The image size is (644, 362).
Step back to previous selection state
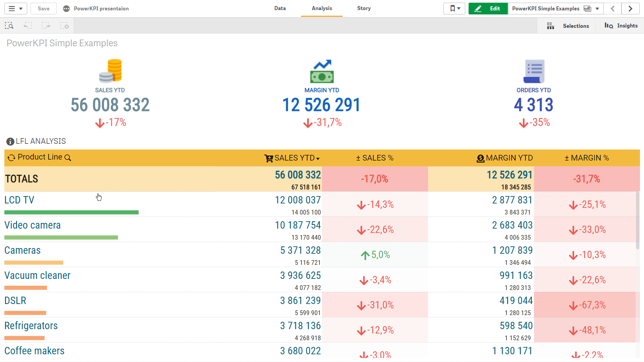tap(28, 25)
